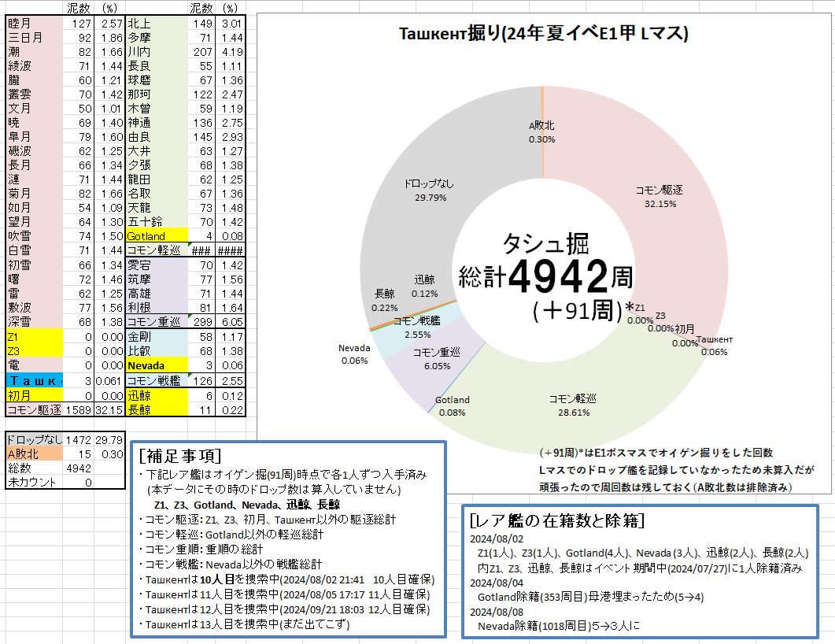Click the 深雪 destroyer cell
Viewport: 835px width, 644px height.
tap(34, 322)
